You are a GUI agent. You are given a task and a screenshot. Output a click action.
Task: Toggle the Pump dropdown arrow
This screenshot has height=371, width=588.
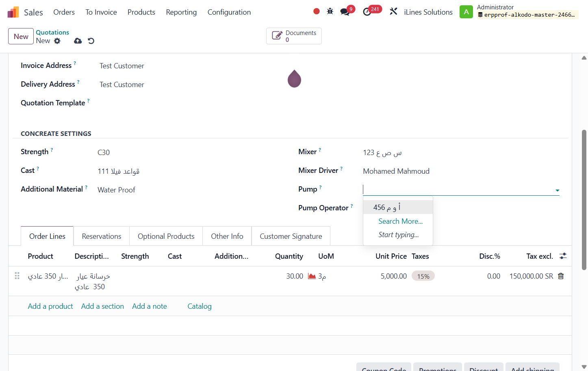point(557,190)
